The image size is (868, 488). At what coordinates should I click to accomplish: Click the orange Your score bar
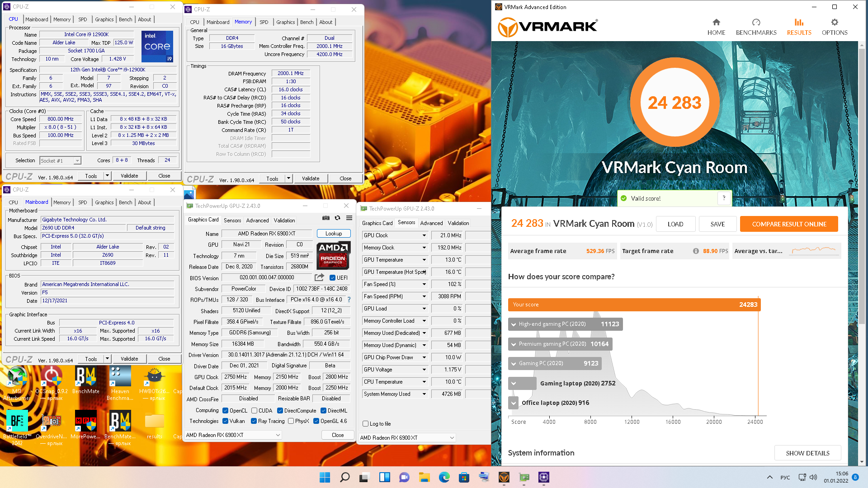pyautogui.click(x=634, y=305)
